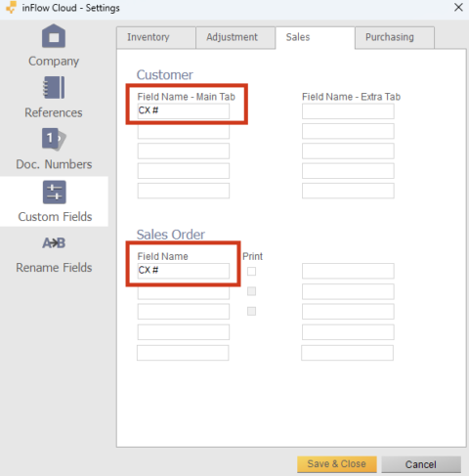Open the Company settings icon
Viewport: 469px width, 476px height.
pyautogui.click(x=54, y=36)
